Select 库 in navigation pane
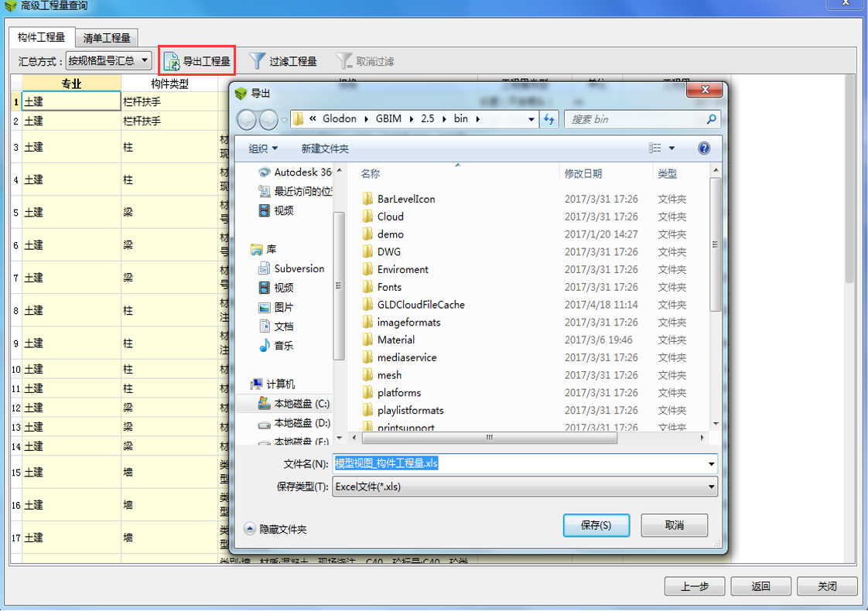 tap(264, 250)
